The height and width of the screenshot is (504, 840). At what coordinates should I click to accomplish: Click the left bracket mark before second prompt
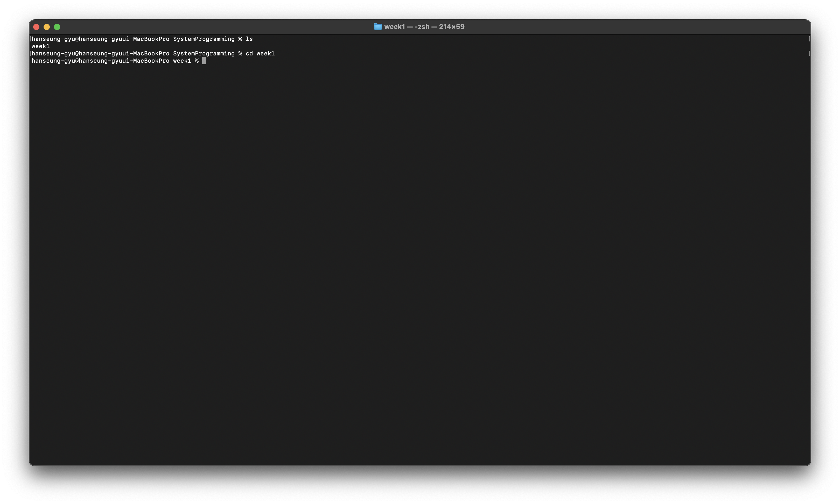coord(30,54)
